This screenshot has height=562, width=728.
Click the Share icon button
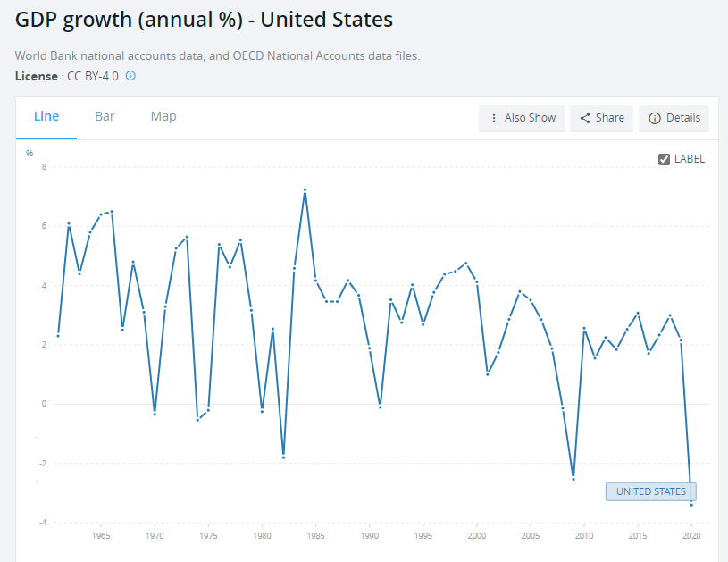pos(601,118)
